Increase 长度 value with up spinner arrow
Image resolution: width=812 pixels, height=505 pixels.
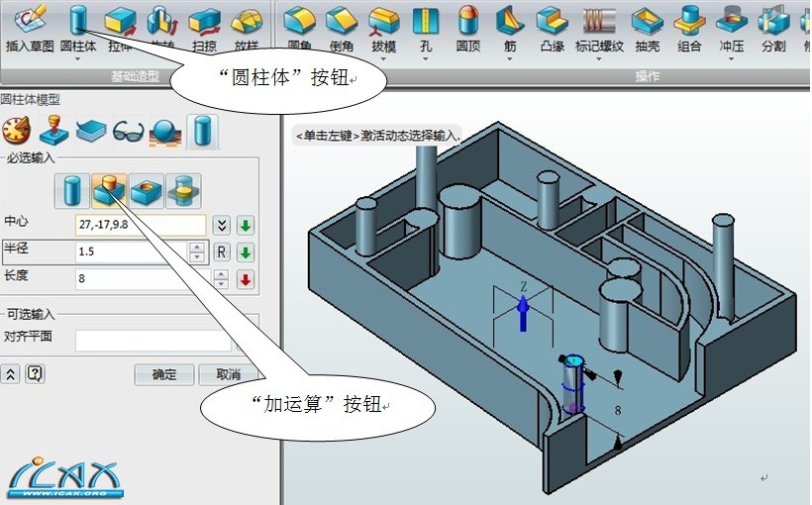(221, 275)
